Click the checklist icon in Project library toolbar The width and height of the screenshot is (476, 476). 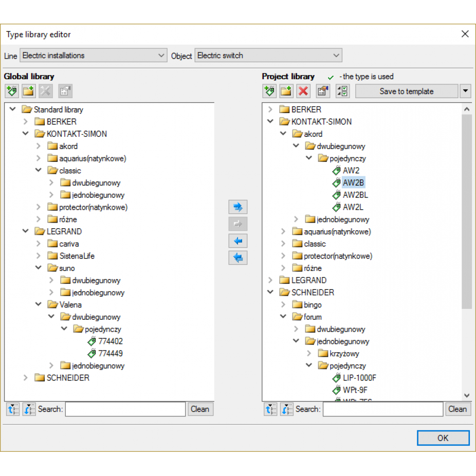pos(343,91)
